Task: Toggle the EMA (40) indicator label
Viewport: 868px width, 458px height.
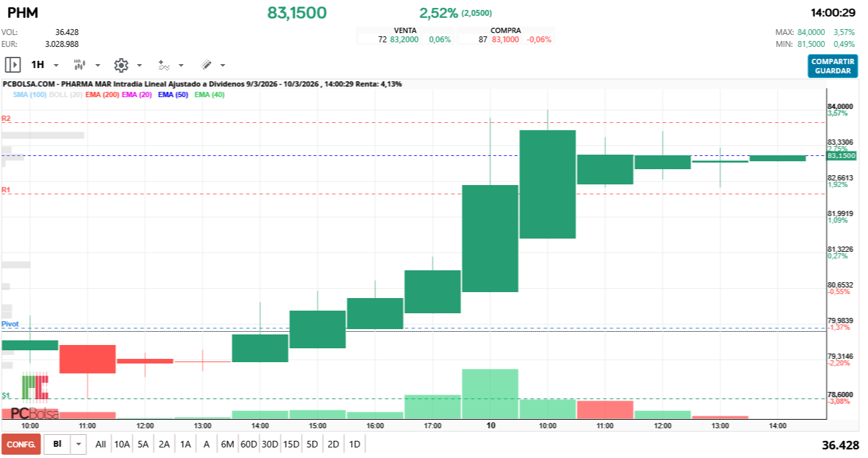Action: point(210,95)
